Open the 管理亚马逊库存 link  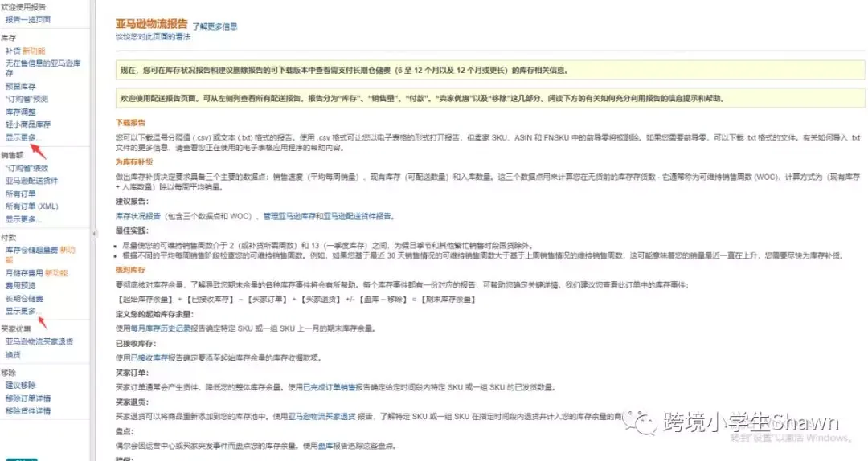289,216
